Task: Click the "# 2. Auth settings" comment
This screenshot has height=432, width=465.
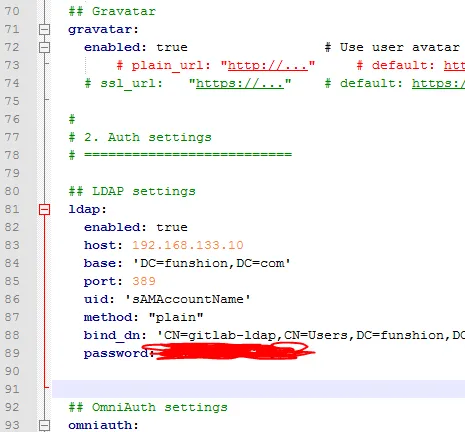Action: click(140, 137)
